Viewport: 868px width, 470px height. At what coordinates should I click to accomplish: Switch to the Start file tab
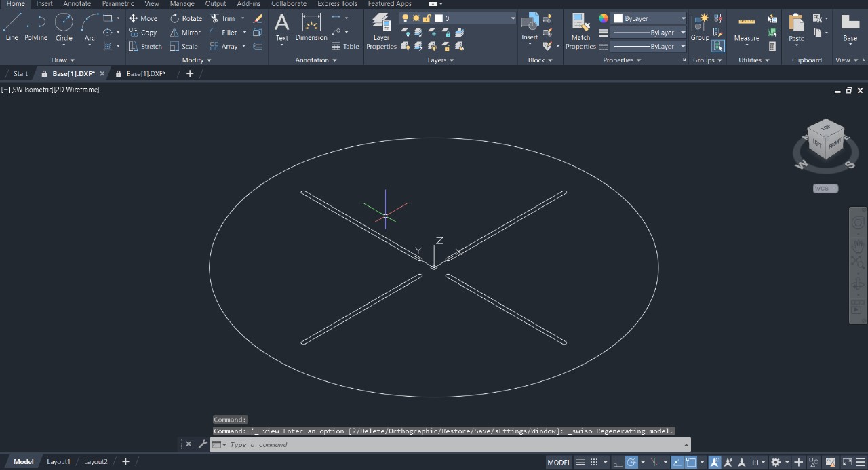pyautogui.click(x=20, y=73)
